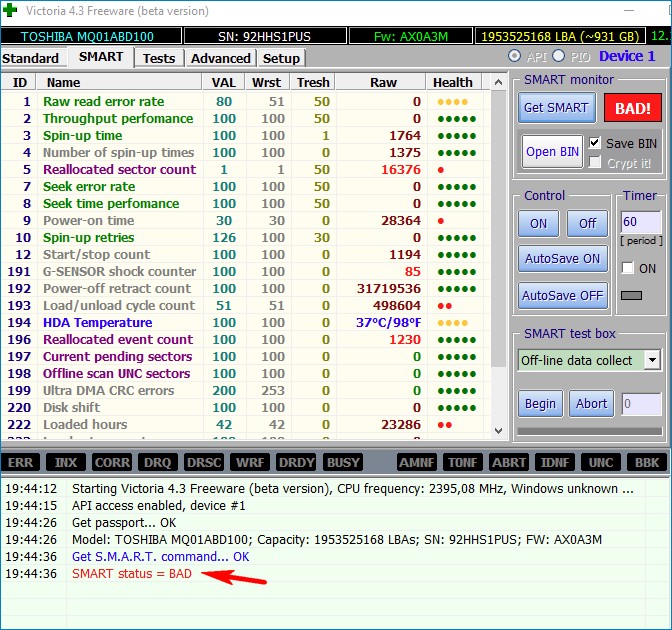Open the Off-line data collect dropdown
This screenshot has width=672, height=630.
point(652,360)
